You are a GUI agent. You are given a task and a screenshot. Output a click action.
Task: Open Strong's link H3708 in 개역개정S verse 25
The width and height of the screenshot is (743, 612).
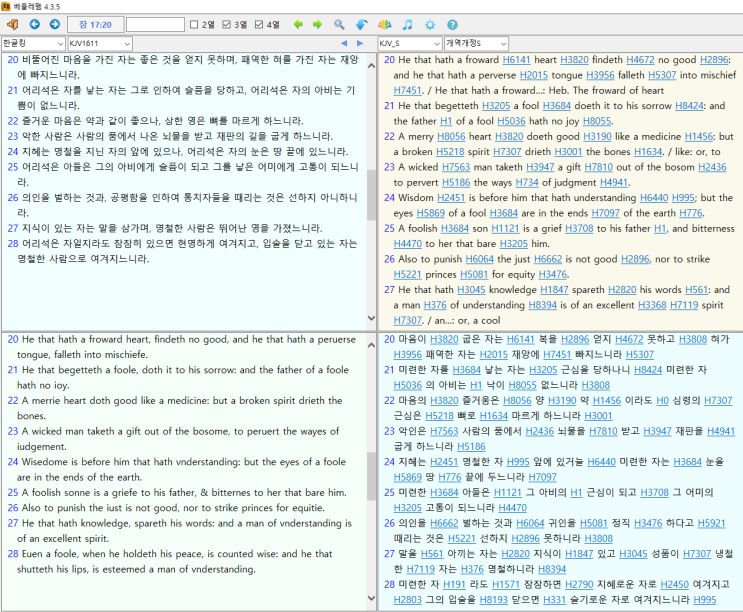tap(654, 493)
